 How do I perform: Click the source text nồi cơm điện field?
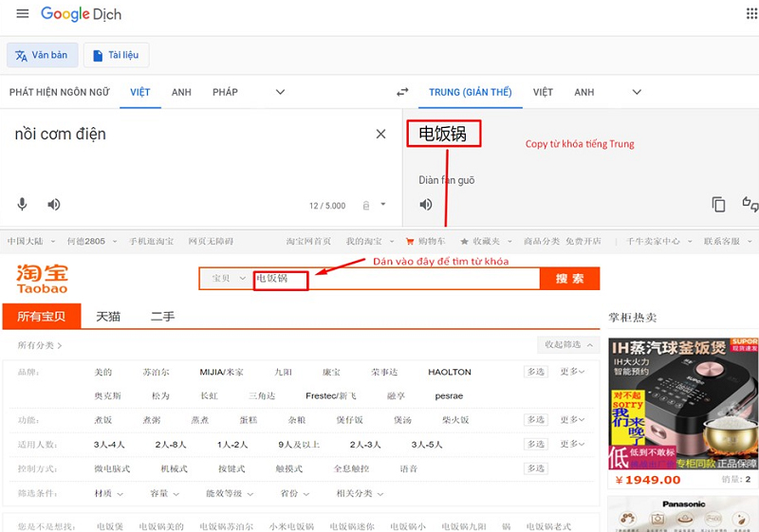tap(60, 134)
